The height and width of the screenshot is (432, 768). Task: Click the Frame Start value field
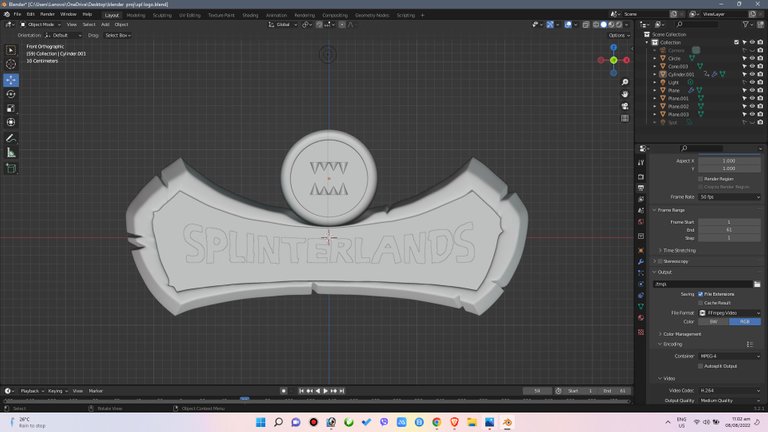(729, 222)
